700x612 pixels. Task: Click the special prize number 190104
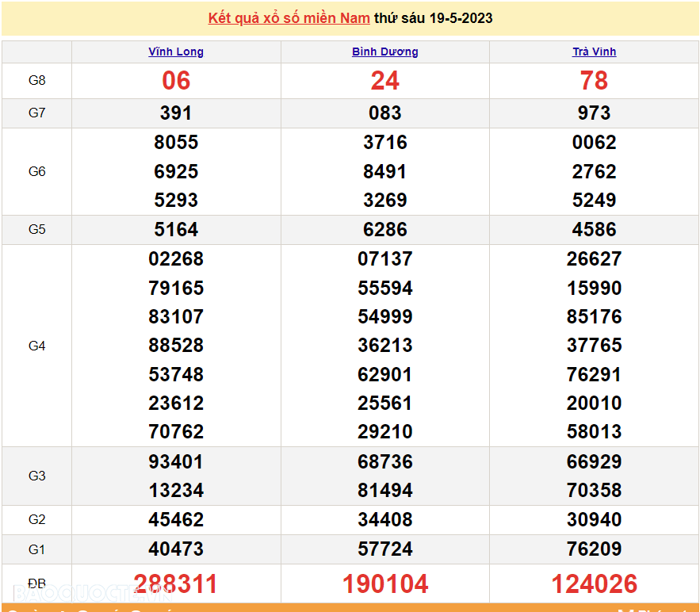pyautogui.click(x=385, y=584)
